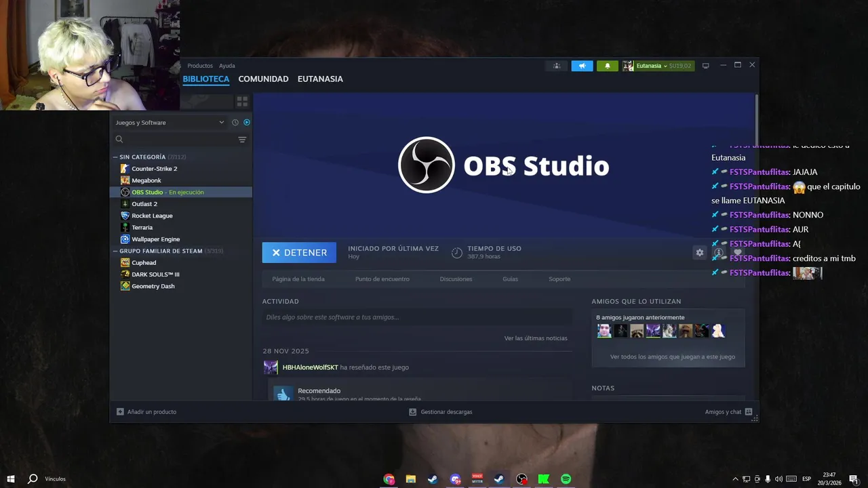This screenshot has width=868, height=488.
Task: Open the Windows notification center
Action: pyautogui.click(x=854, y=479)
